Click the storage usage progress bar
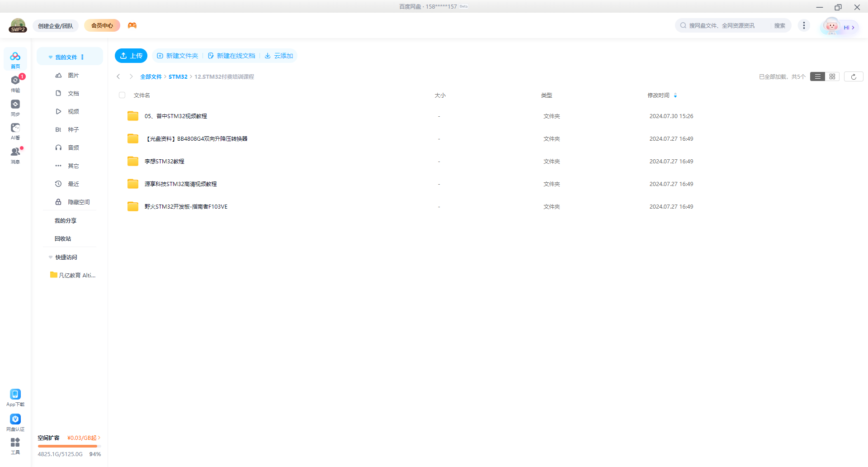 click(x=69, y=446)
